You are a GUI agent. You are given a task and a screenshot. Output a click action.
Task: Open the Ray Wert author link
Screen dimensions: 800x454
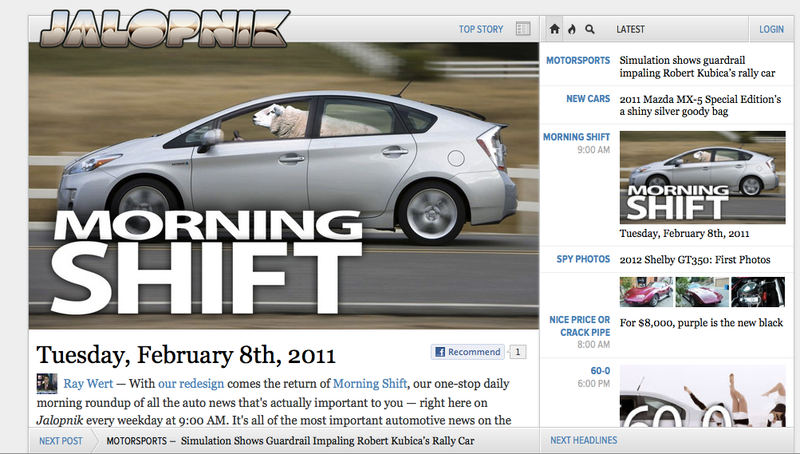(x=88, y=384)
